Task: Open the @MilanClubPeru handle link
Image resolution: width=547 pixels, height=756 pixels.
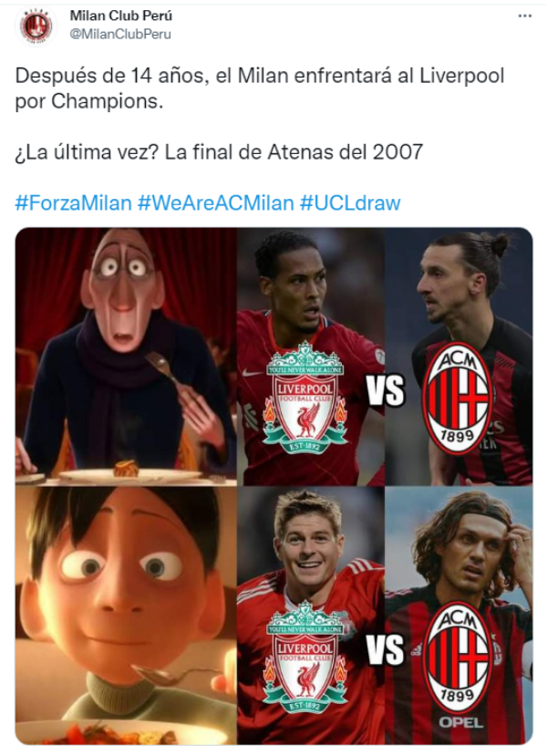Action: tap(120, 35)
